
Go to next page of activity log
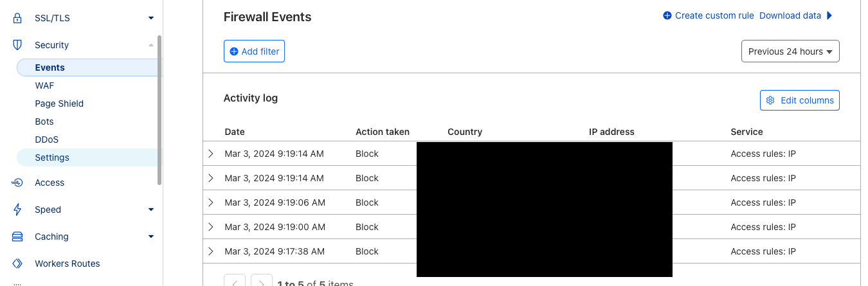point(261,283)
